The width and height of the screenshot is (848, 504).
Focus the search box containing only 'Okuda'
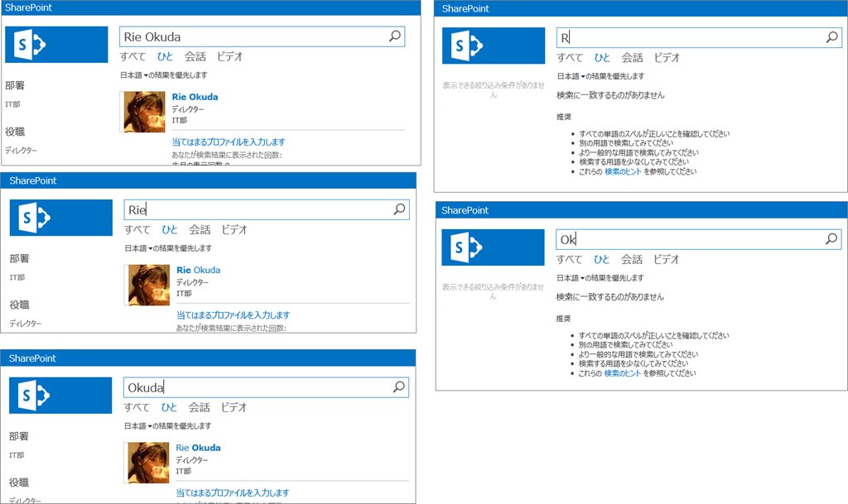266,387
